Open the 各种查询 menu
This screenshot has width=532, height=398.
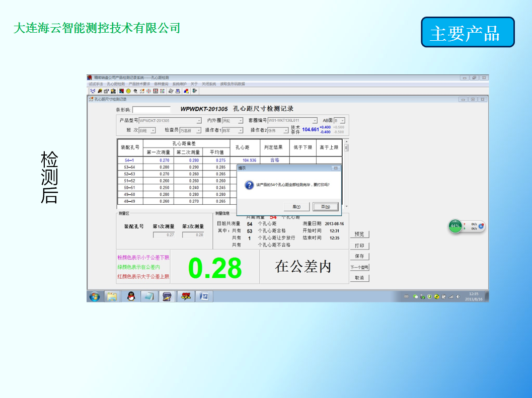click(x=161, y=84)
